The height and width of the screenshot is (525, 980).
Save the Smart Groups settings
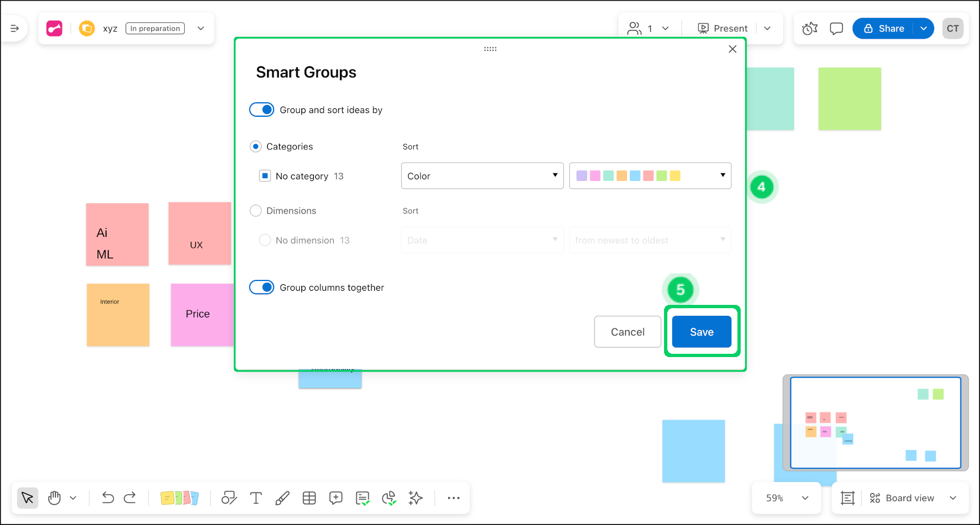tap(702, 332)
